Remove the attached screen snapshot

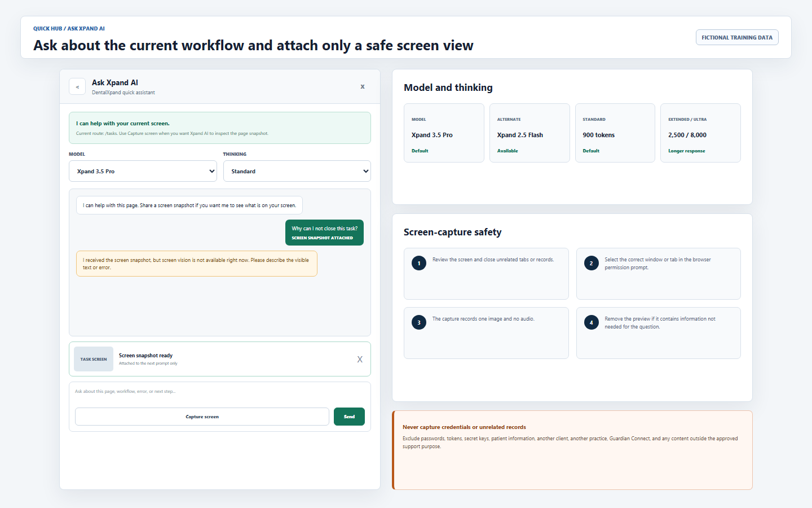tap(360, 360)
